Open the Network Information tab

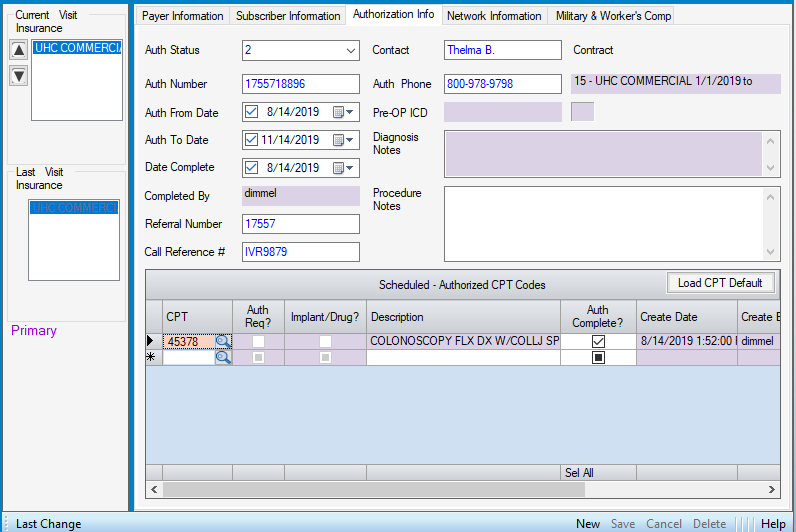pyautogui.click(x=494, y=16)
